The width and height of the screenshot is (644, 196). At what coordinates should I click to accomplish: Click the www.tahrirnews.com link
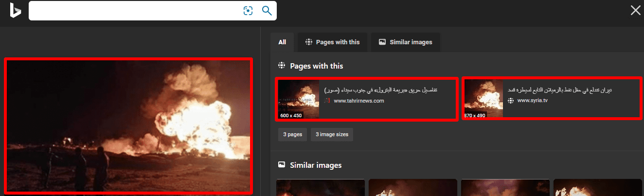pos(359,101)
